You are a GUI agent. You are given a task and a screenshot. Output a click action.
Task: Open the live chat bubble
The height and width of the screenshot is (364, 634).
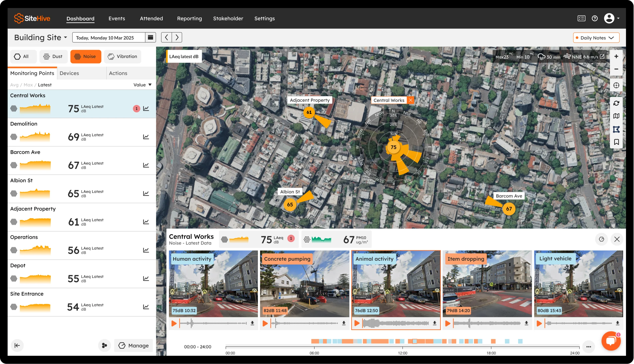click(611, 341)
